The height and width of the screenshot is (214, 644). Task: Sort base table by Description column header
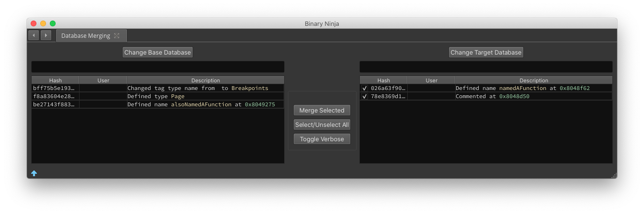coord(206,80)
